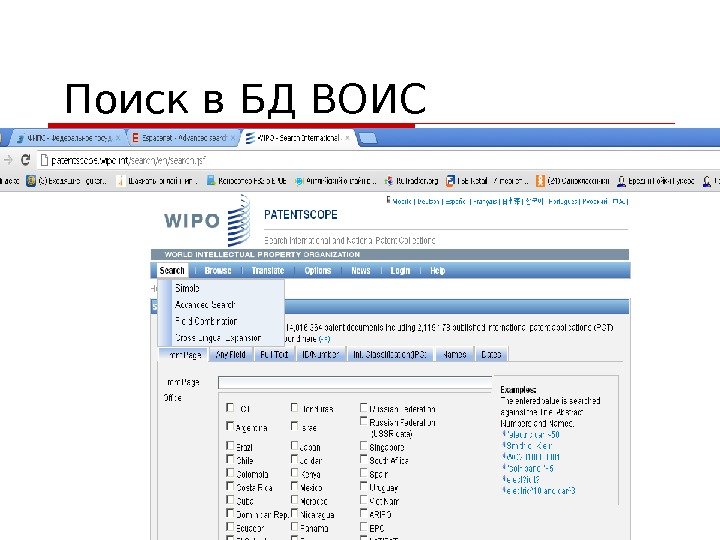The image size is (720, 540).
Task: Tick the Russian Federation (USSR data) checkbox
Action: click(364, 421)
